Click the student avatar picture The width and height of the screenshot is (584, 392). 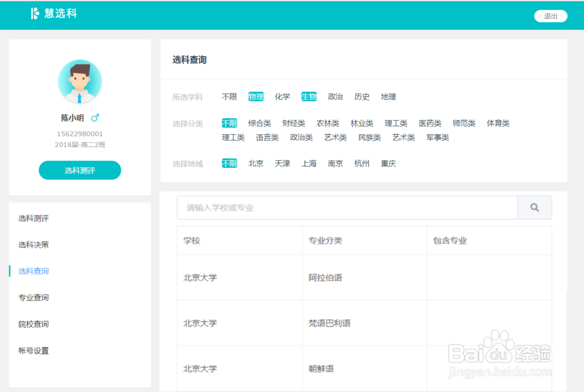[79, 82]
